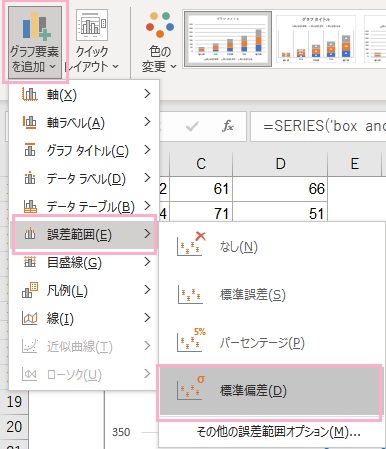Click the 軸 menu item icon
Image resolution: width=386 pixels, height=449 pixels.
(x=29, y=94)
